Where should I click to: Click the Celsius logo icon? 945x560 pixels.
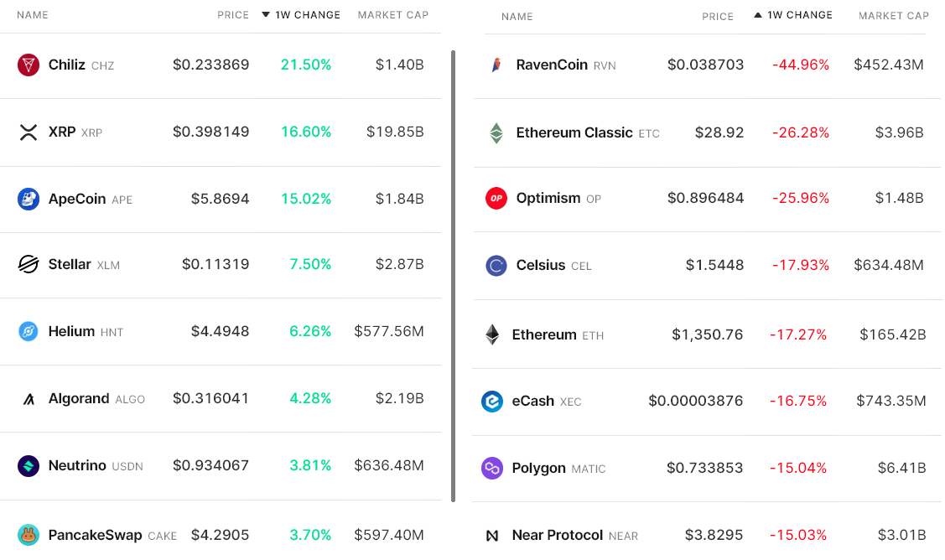click(x=496, y=265)
